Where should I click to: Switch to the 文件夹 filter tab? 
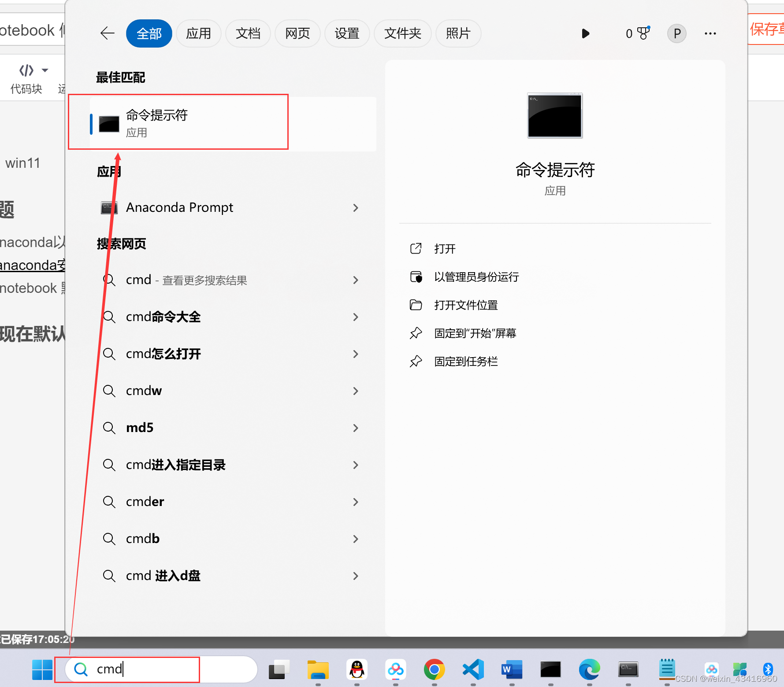[402, 33]
